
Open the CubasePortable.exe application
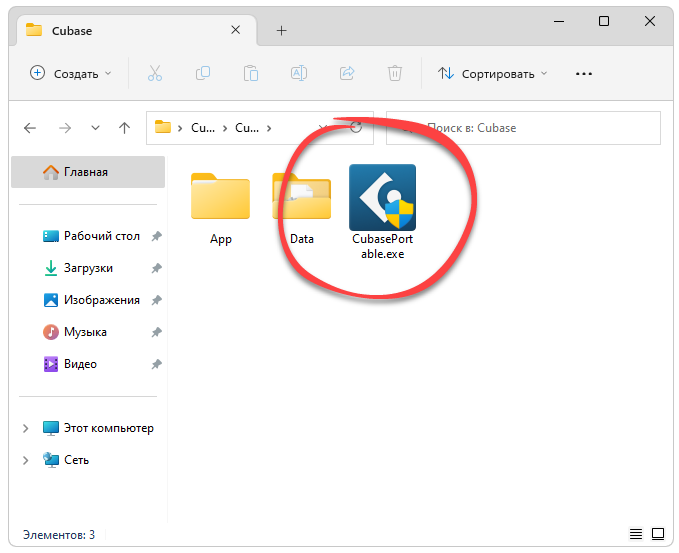pos(382,211)
